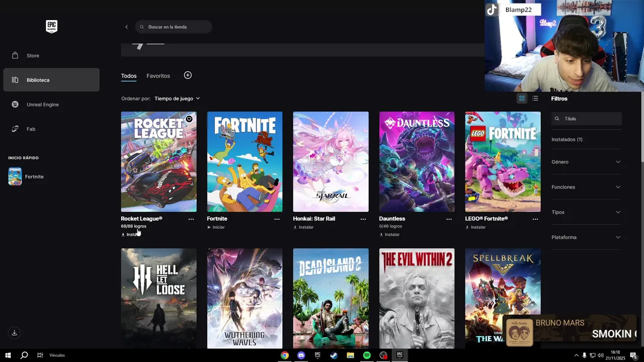Open the Spellbreak cover thumbnail
The height and width of the screenshot is (362, 644).
pos(503,298)
